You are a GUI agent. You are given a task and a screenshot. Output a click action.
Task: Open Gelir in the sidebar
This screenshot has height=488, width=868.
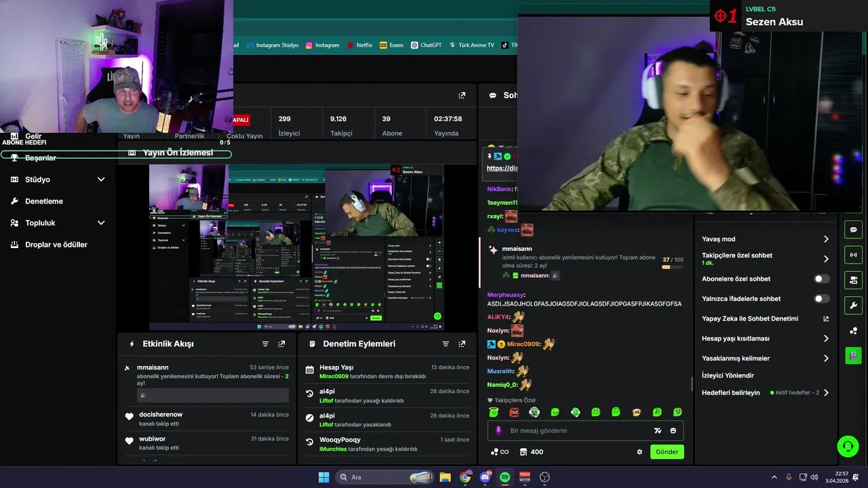tap(33, 136)
